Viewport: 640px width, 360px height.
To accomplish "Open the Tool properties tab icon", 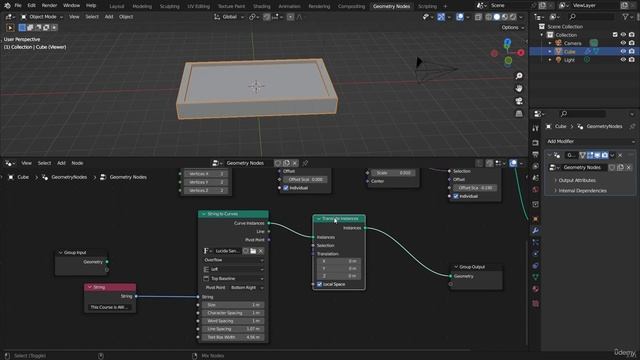I will coord(535,129).
